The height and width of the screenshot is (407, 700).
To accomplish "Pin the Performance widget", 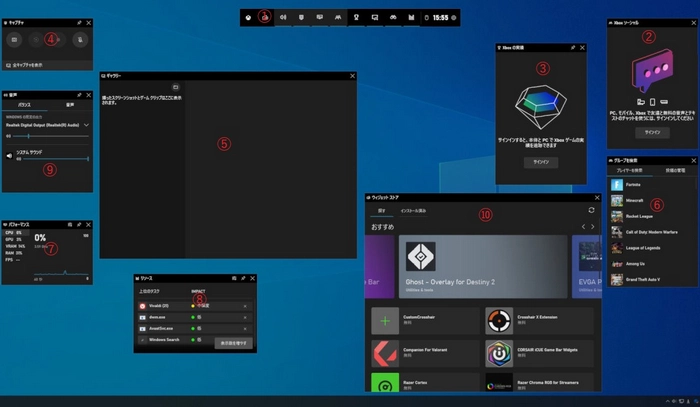I will (x=79, y=224).
